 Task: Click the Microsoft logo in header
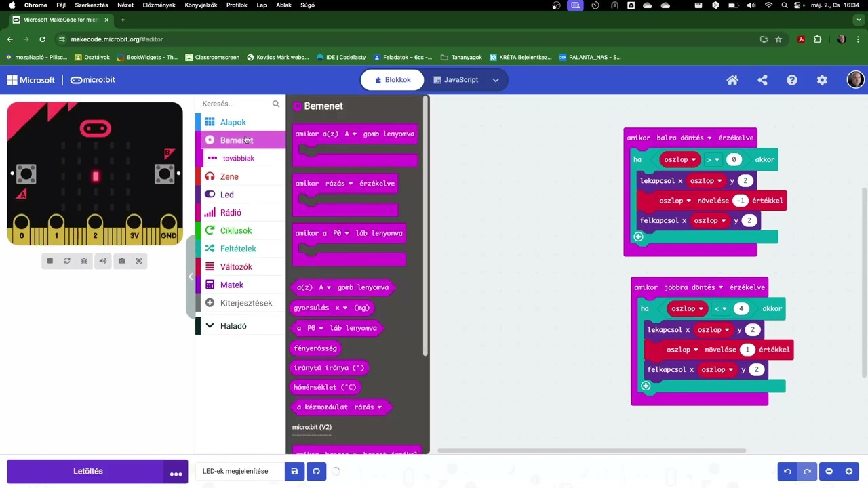pos(31,80)
